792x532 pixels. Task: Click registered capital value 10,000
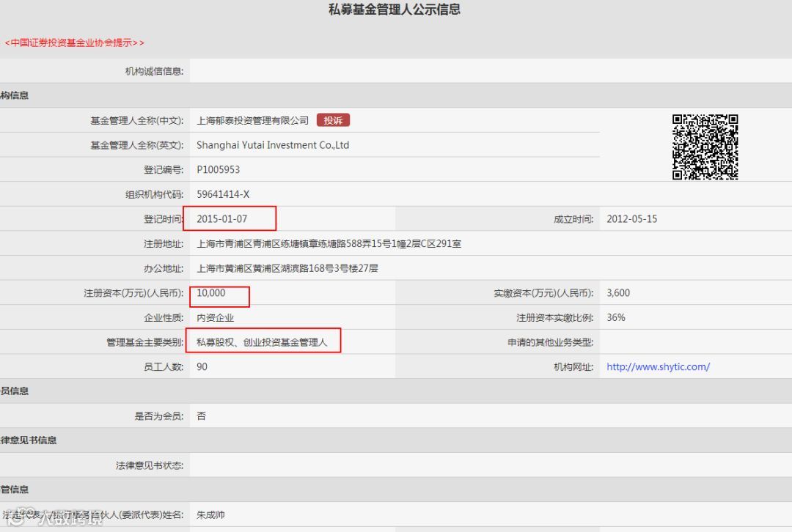point(211,293)
